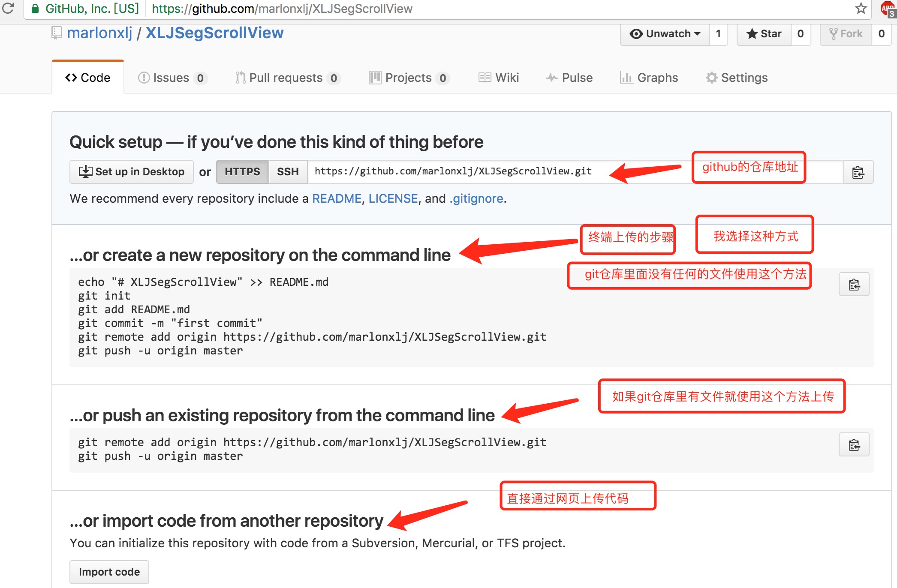The height and width of the screenshot is (588, 897).
Task: Click the 'or import code from another repository' heading
Action: point(226,521)
